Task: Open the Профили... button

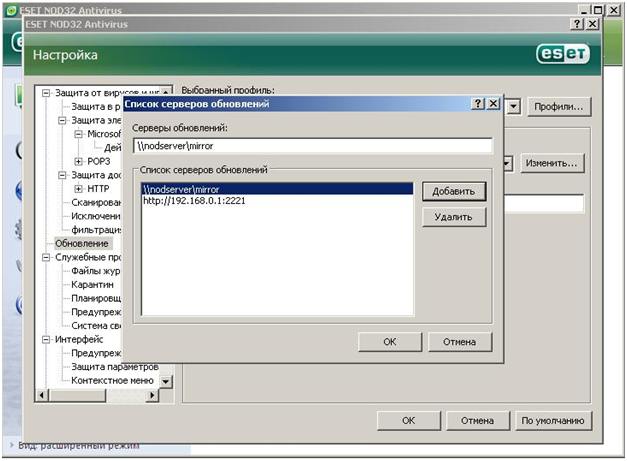Action: 559,107
